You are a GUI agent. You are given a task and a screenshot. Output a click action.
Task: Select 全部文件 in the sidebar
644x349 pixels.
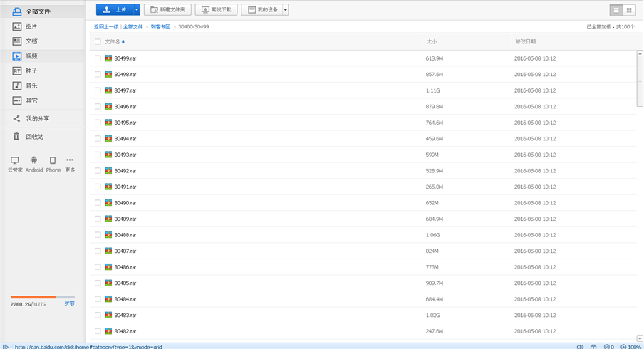tap(37, 11)
